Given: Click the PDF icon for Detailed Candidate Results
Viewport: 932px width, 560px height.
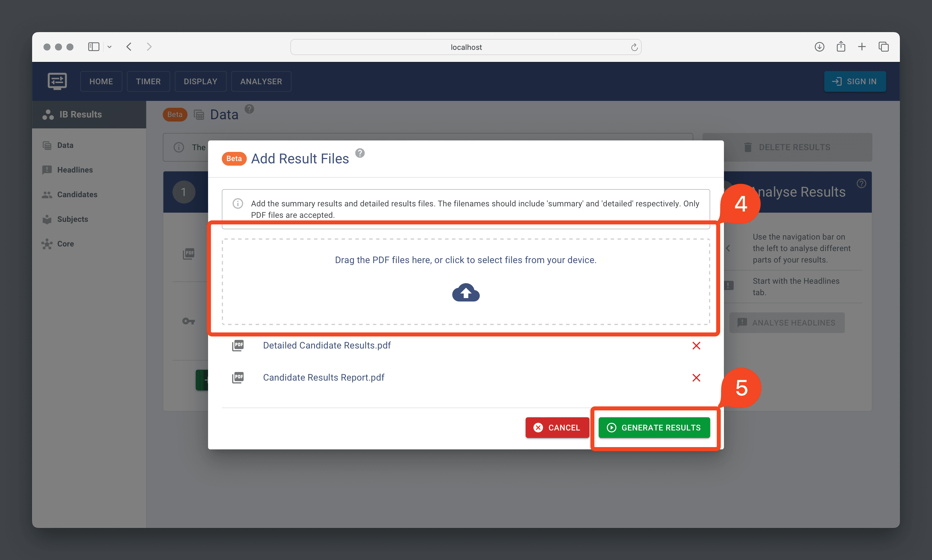Looking at the screenshot, I should (x=239, y=346).
